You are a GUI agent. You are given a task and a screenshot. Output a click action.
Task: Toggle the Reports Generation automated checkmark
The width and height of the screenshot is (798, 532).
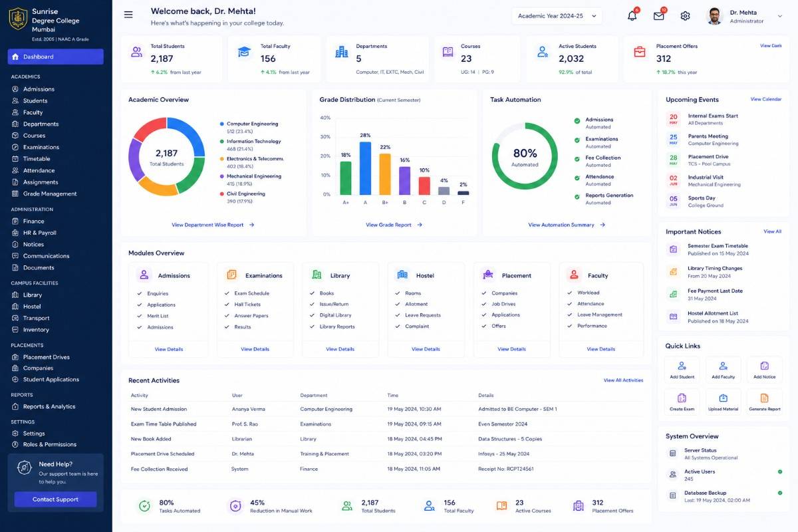point(577,197)
